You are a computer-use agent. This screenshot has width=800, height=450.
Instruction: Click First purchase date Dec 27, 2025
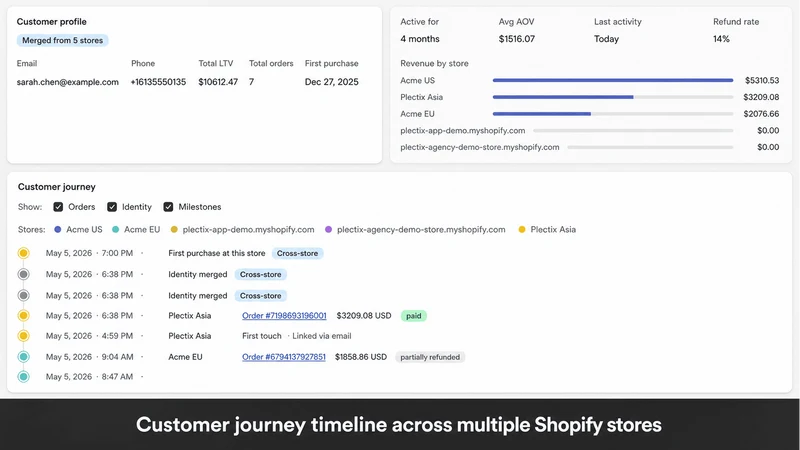point(332,82)
